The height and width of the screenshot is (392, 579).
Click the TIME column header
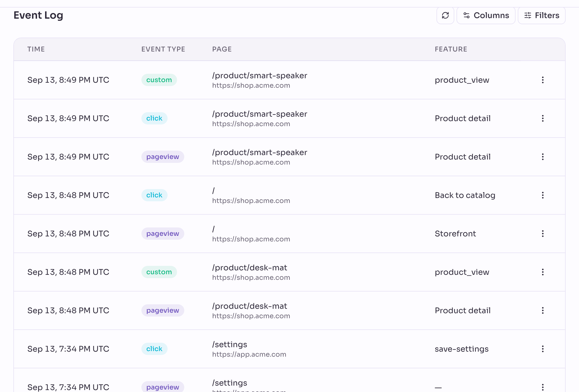(x=36, y=49)
